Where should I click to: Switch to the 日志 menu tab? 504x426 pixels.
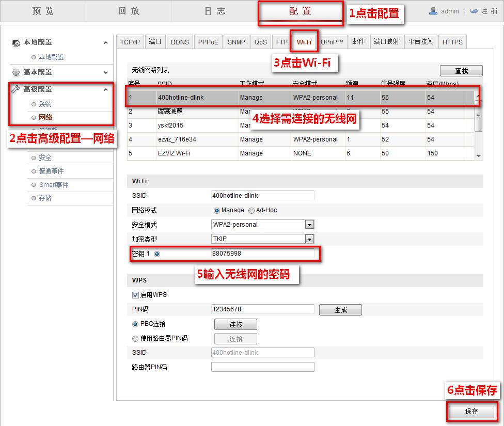[x=214, y=11]
